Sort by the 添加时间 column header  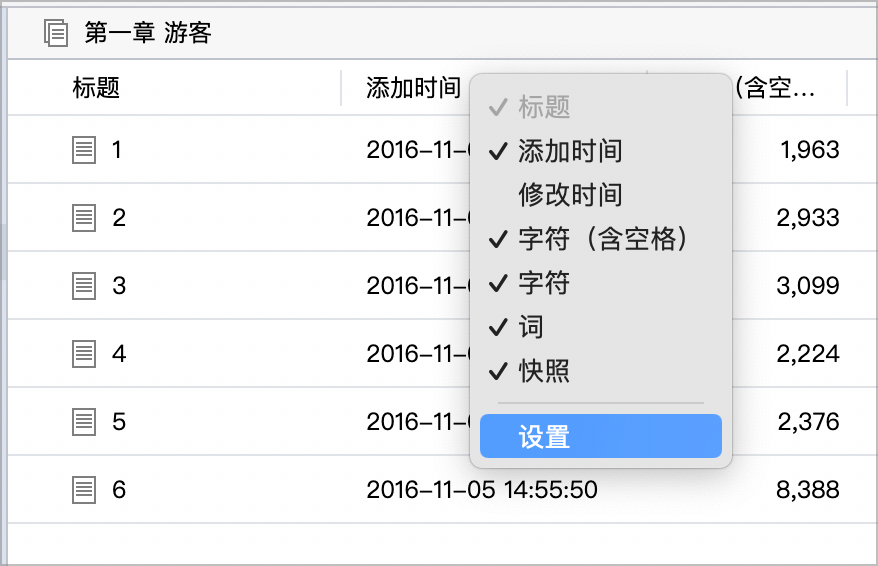point(413,88)
